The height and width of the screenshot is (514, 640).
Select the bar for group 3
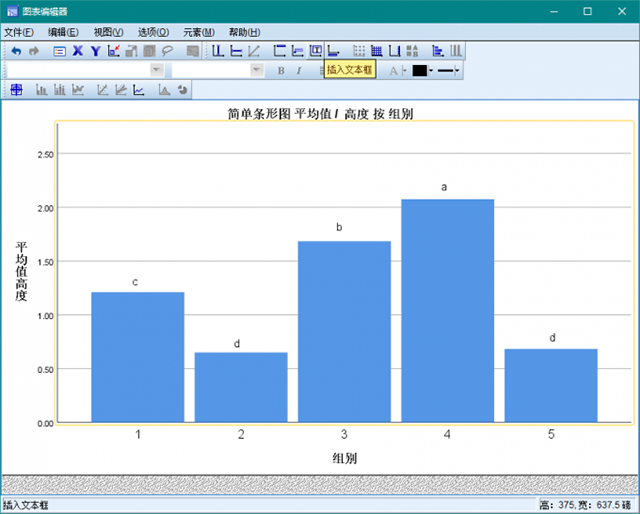(x=344, y=332)
